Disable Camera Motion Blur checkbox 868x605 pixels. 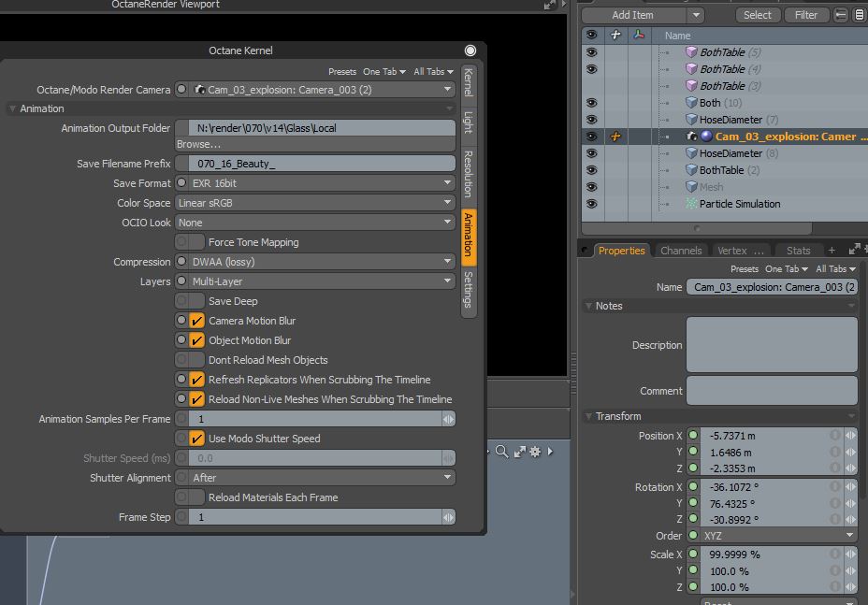(196, 321)
